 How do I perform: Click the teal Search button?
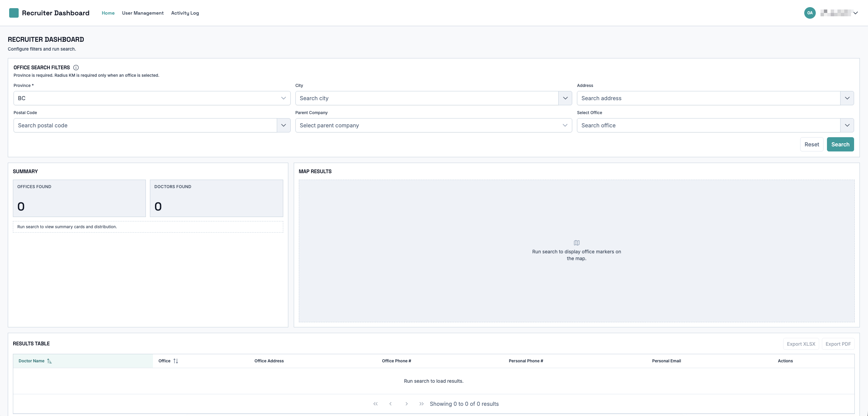point(840,144)
